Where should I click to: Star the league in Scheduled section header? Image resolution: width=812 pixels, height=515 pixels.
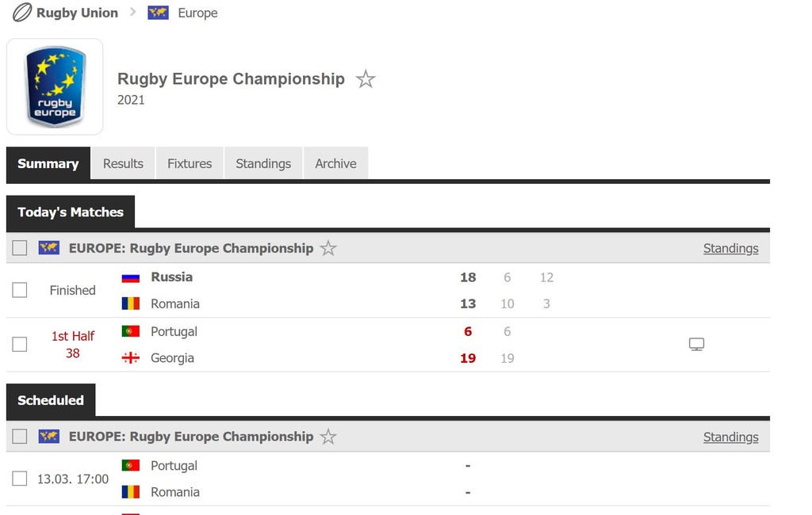[327, 437]
